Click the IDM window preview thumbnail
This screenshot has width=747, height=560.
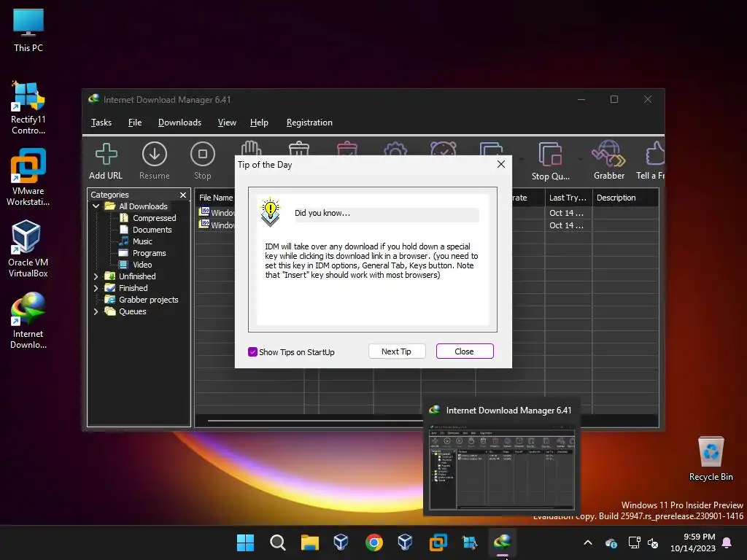click(502, 467)
